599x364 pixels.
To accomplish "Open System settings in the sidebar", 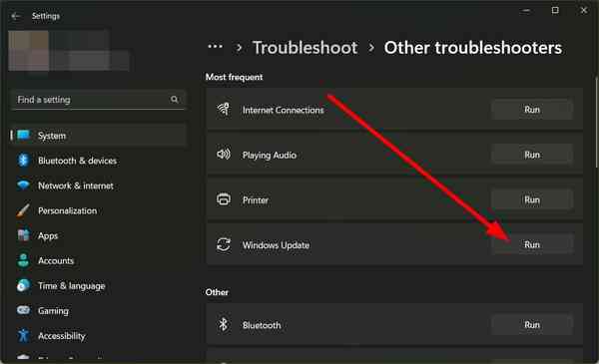I will pos(99,136).
